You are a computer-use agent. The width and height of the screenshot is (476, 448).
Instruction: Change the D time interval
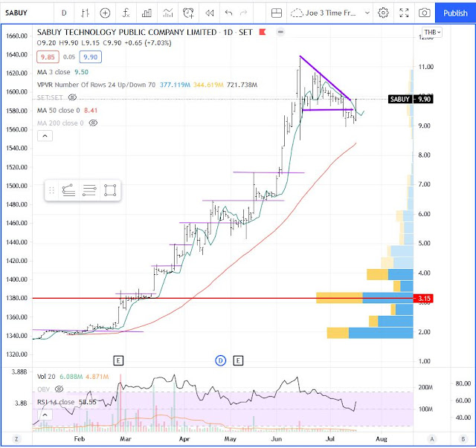coord(64,13)
